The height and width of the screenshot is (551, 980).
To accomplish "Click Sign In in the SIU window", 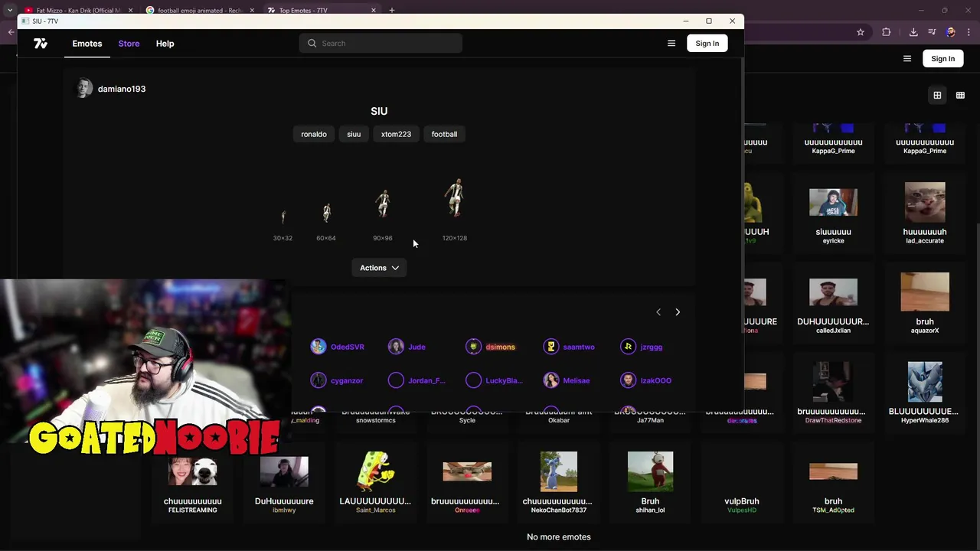I will point(707,44).
